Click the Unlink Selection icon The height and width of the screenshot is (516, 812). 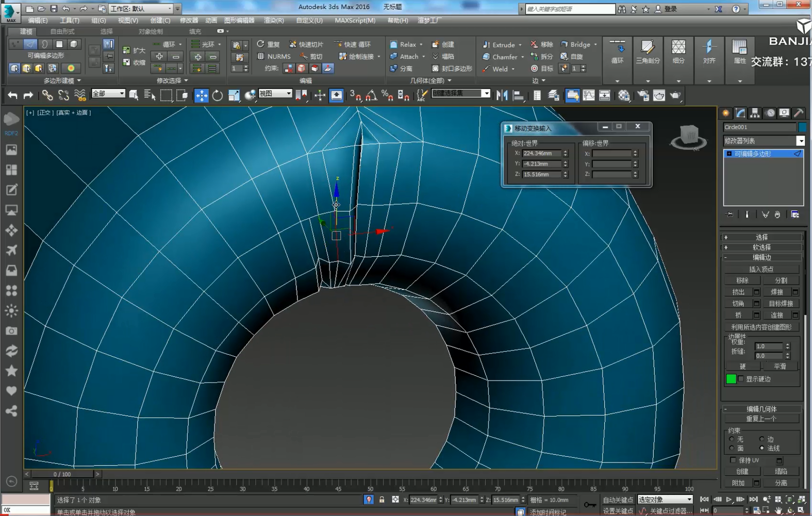63,95
